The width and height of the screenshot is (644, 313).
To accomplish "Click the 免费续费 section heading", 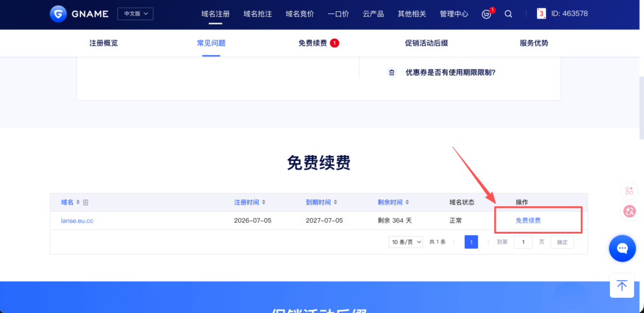I will [x=319, y=163].
